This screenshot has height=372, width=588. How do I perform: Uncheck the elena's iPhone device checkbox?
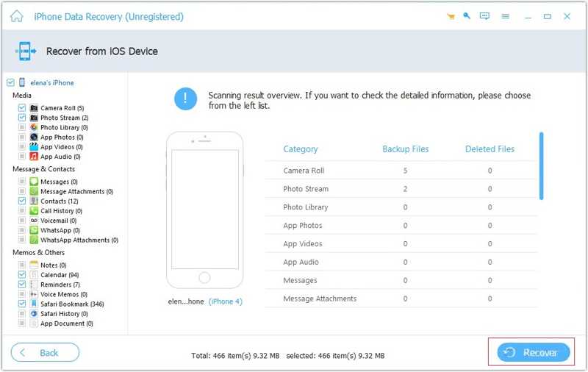click(x=10, y=82)
